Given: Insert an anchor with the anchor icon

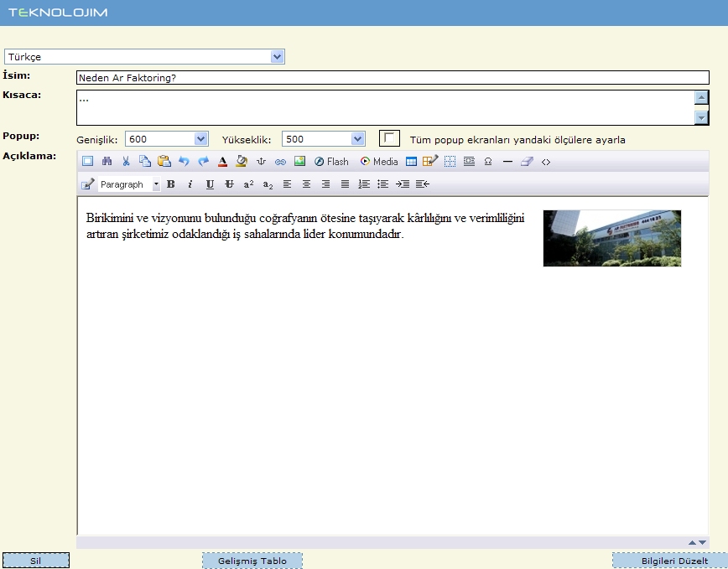Looking at the screenshot, I should 261,162.
